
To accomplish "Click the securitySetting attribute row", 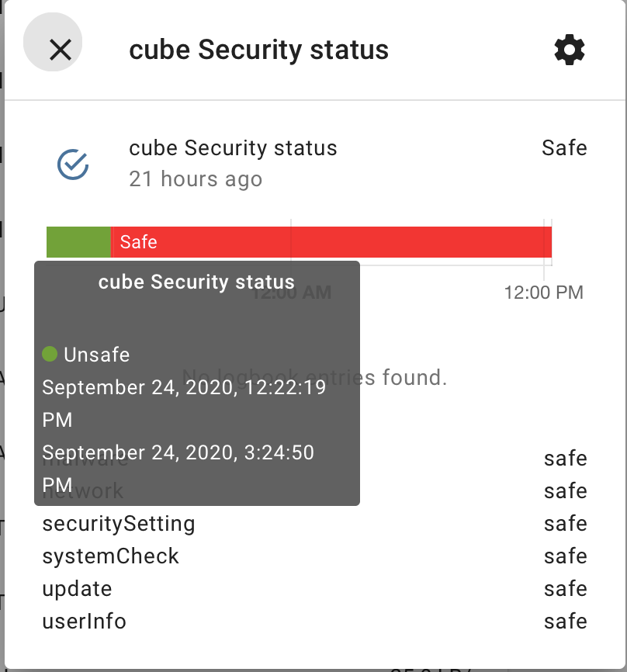I will click(x=118, y=524).
